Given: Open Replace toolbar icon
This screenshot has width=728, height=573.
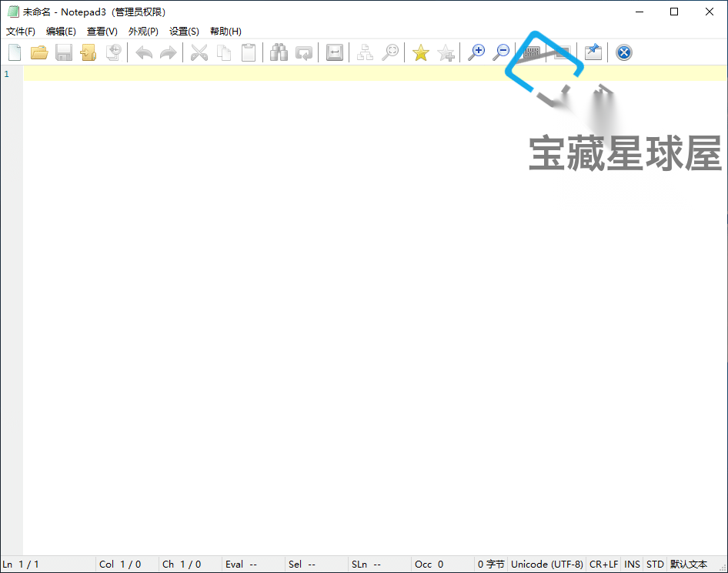Looking at the screenshot, I should coord(304,52).
